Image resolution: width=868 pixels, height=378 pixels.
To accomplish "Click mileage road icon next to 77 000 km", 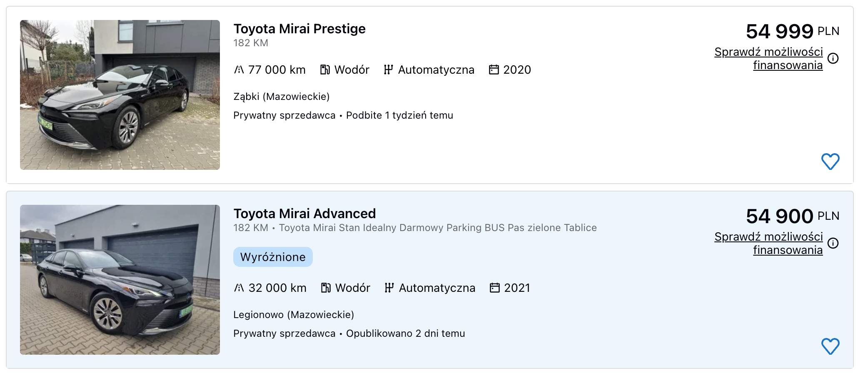I will coord(239,70).
